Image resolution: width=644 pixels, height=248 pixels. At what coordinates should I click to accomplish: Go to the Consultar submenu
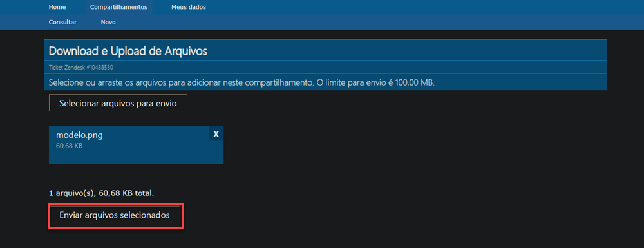pos(62,22)
